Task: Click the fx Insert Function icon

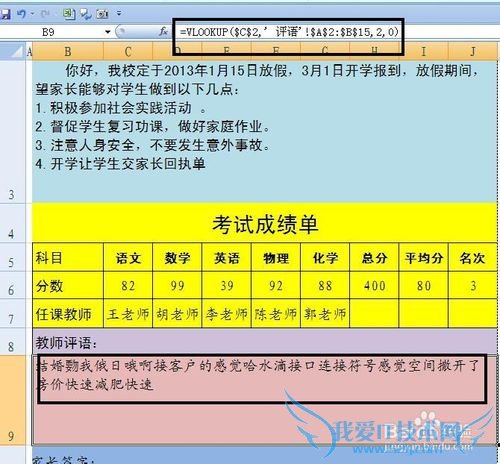Action: [x=163, y=32]
